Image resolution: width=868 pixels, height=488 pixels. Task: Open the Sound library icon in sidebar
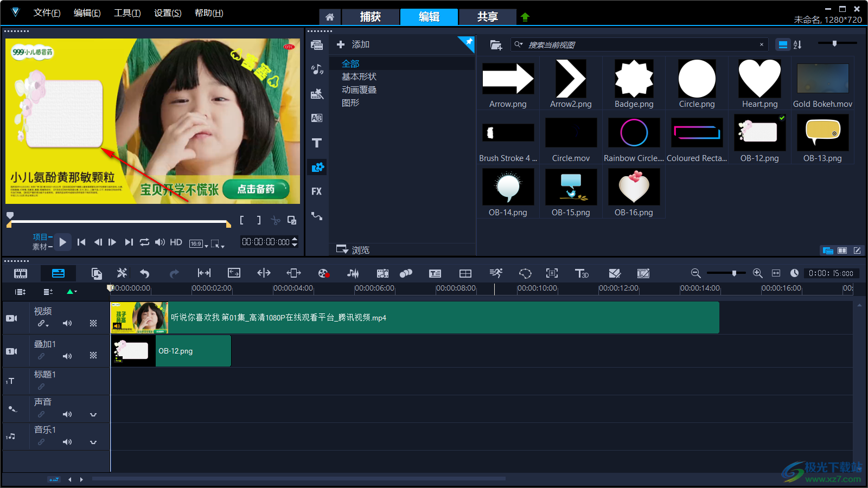317,69
